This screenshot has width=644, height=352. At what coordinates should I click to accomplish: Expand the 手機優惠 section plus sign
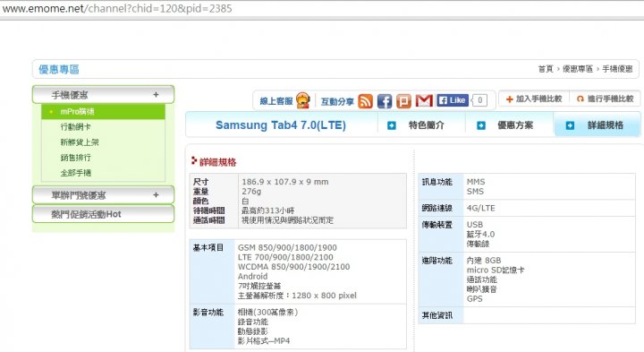(156, 95)
